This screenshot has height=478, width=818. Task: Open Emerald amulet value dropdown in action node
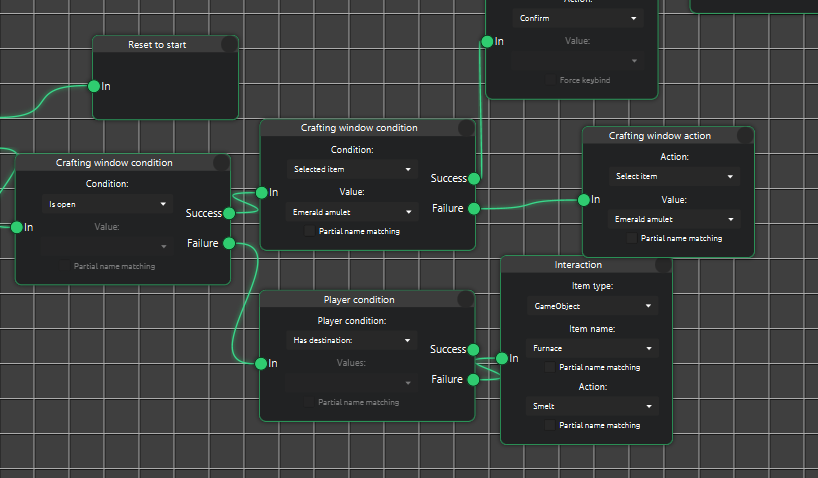tap(673, 219)
